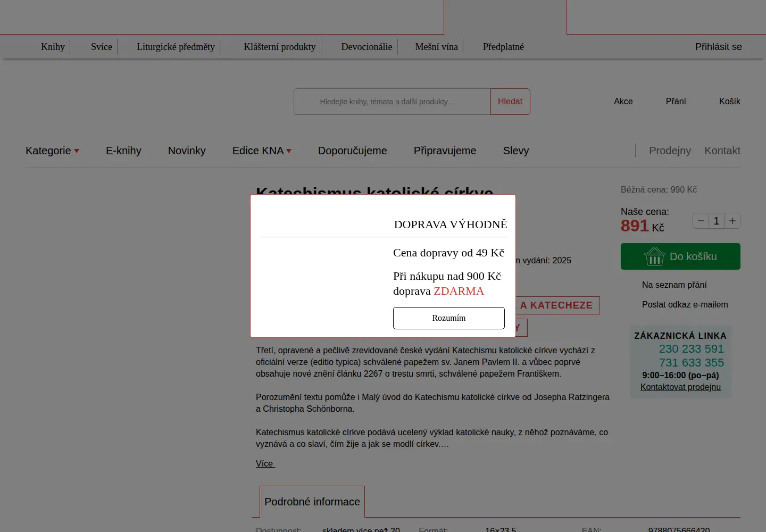Click the basket icon on Do košíku
The image size is (766, 532).
click(654, 256)
